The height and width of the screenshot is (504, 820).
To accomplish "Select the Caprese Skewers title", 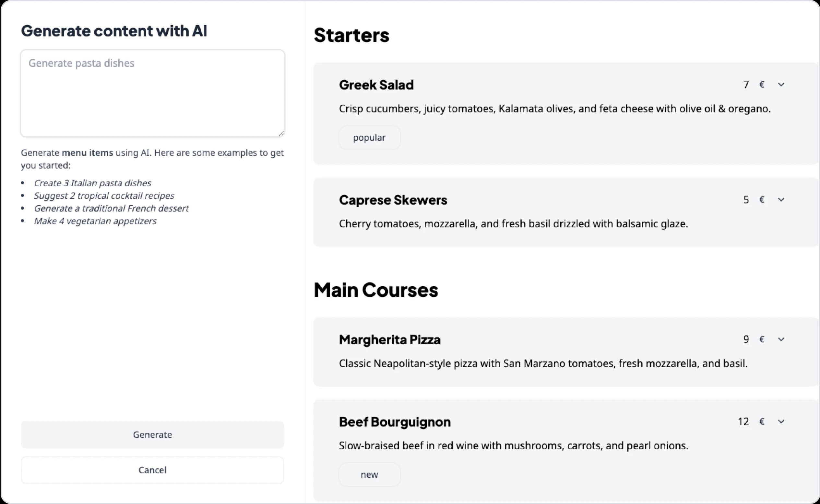I will click(393, 200).
